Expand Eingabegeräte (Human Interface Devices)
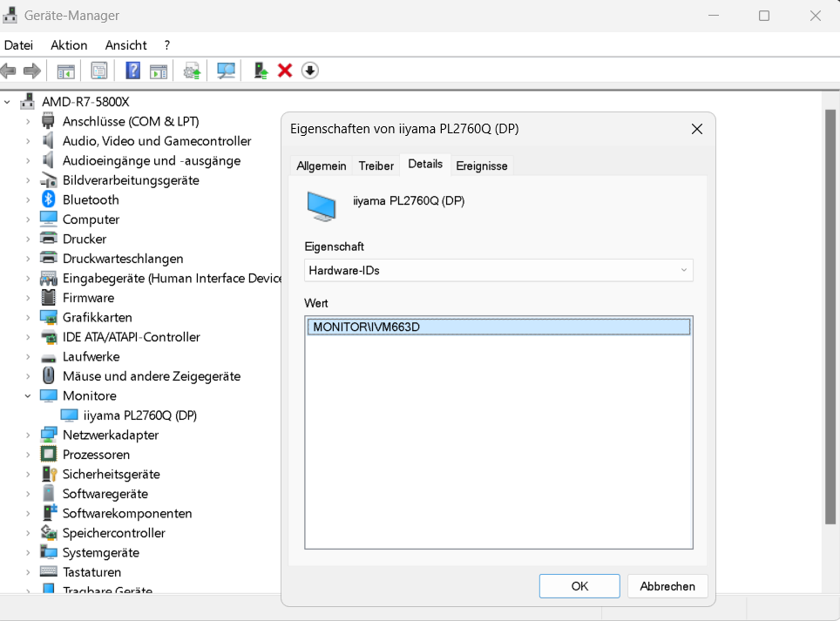Image resolution: width=840 pixels, height=621 pixels. coord(28,279)
